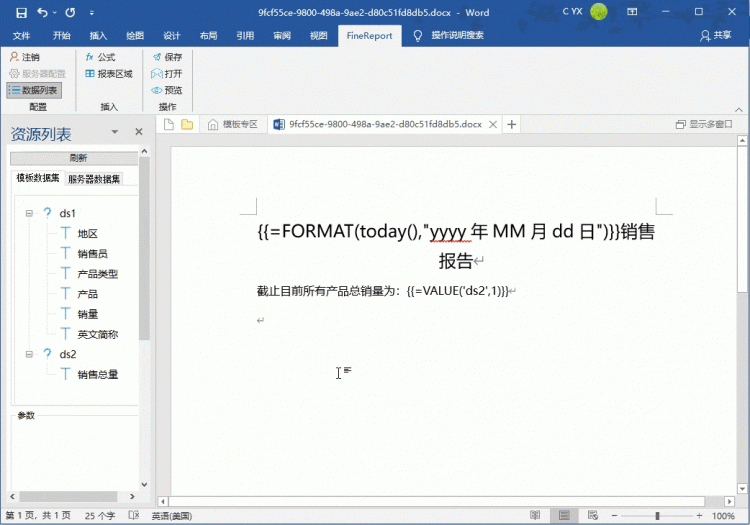750x525 pixels.
Task: Redo the last action
Action: pos(70,12)
